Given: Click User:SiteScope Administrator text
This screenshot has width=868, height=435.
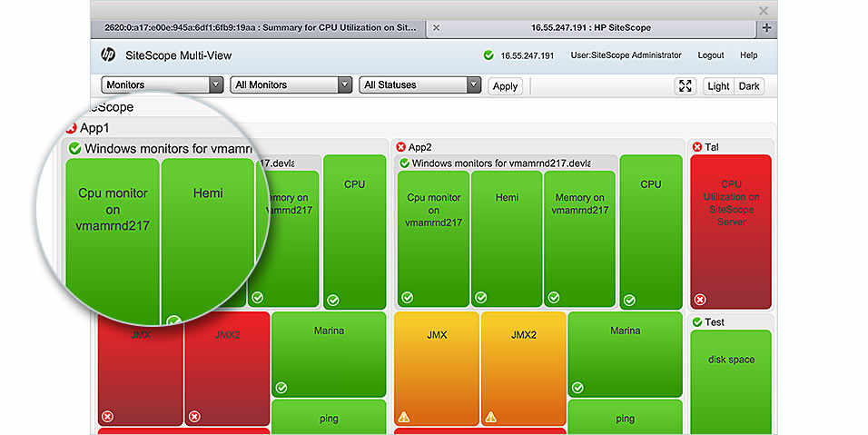Looking at the screenshot, I should (x=626, y=55).
